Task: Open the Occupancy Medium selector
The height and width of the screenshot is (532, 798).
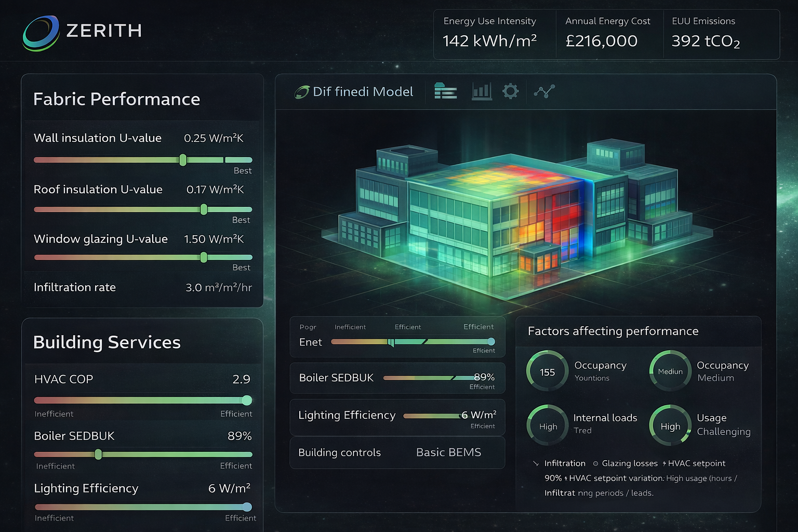Action: click(670, 371)
